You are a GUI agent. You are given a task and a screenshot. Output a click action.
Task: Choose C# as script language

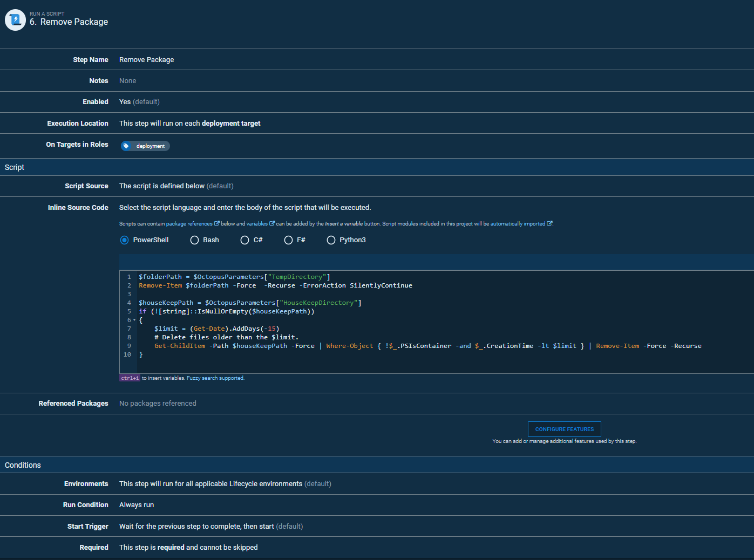(x=245, y=240)
